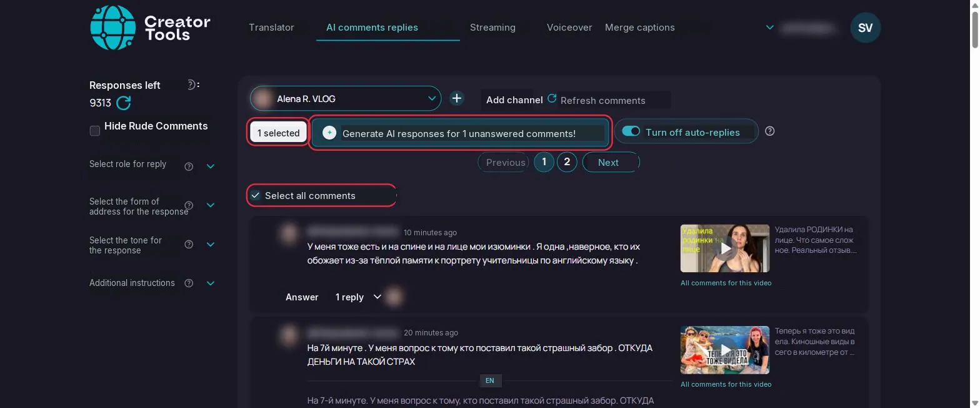Click Answer under the first comment
980x408 pixels.
pos(302,297)
